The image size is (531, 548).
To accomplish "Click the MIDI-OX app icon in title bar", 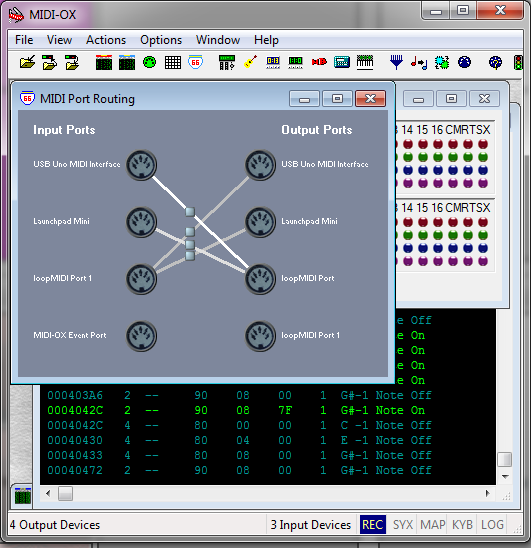I will [16, 15].
